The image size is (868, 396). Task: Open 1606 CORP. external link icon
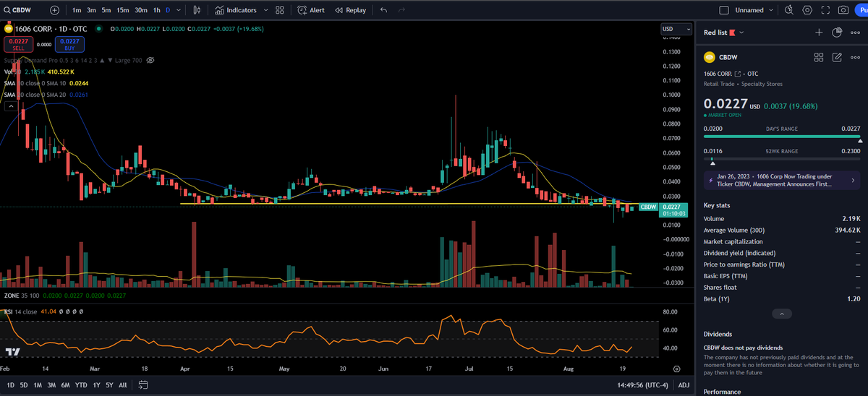pos(738,74)
